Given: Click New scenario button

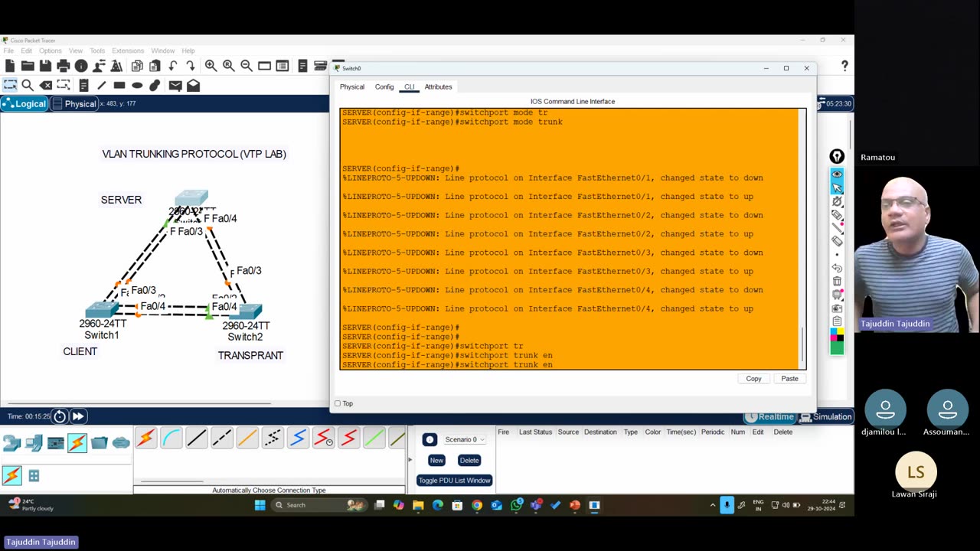Looking at the screenshot, I should click(x=436, y=460).
